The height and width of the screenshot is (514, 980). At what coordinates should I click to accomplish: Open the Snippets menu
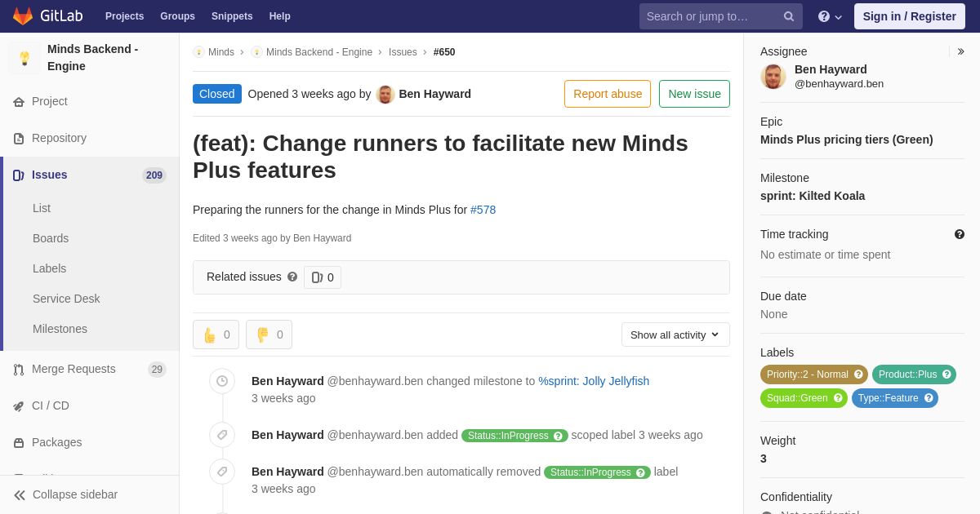(232, 16)
